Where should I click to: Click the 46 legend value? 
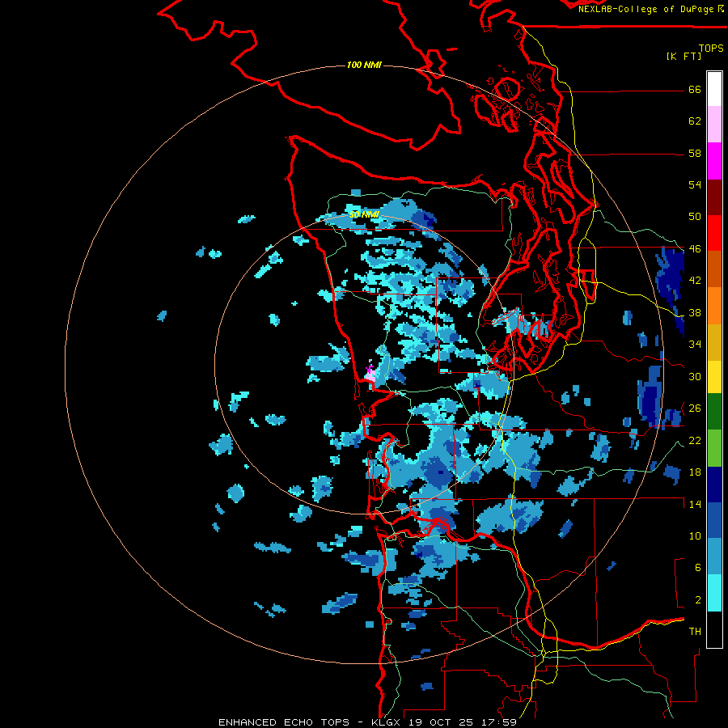pos(695,249)
